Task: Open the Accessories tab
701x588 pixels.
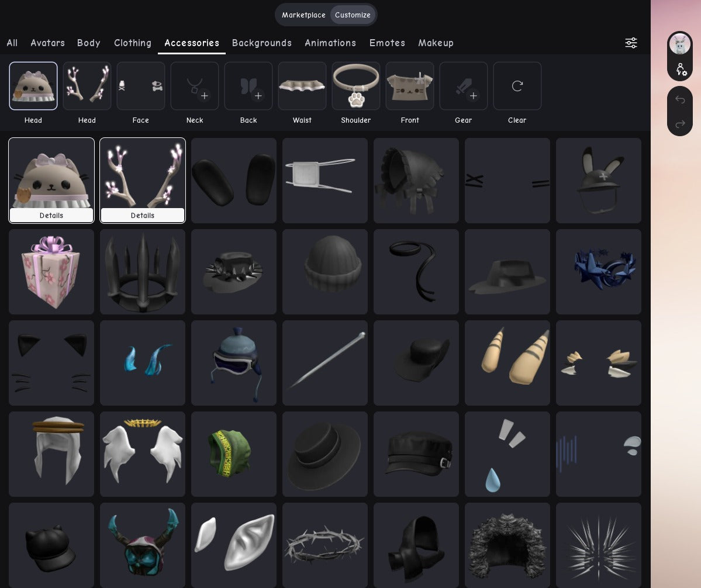Action: 191,43
